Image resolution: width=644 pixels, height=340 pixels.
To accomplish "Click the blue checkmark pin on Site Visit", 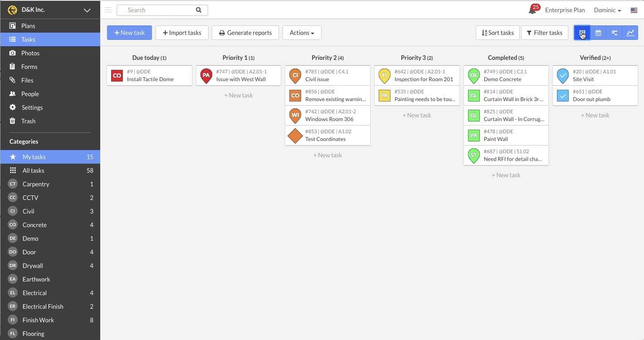I will (563, 76).
